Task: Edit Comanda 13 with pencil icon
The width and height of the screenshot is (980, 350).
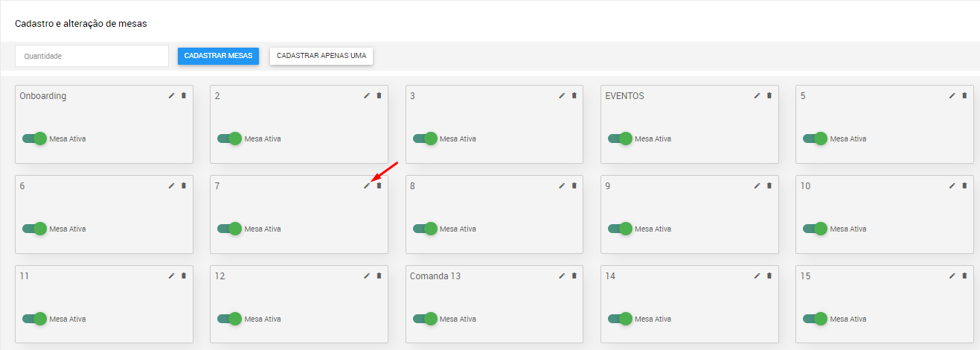Action: (x=562, y=276)
